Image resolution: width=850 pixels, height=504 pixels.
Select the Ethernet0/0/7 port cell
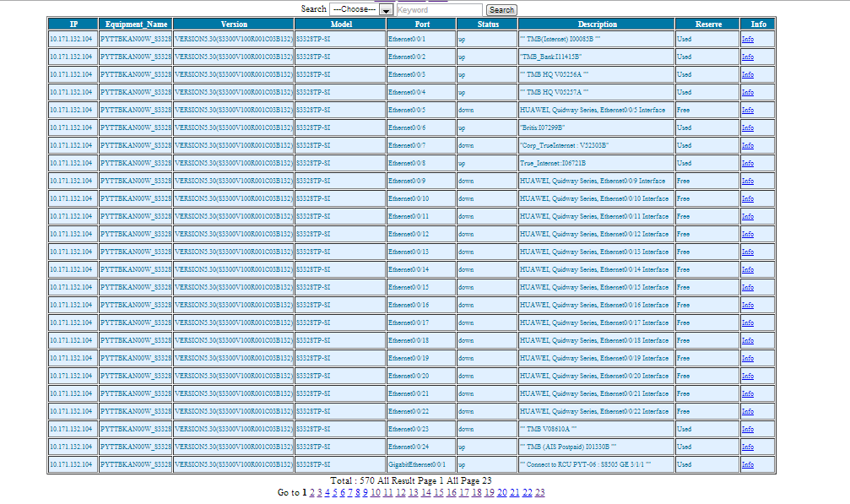421,145
